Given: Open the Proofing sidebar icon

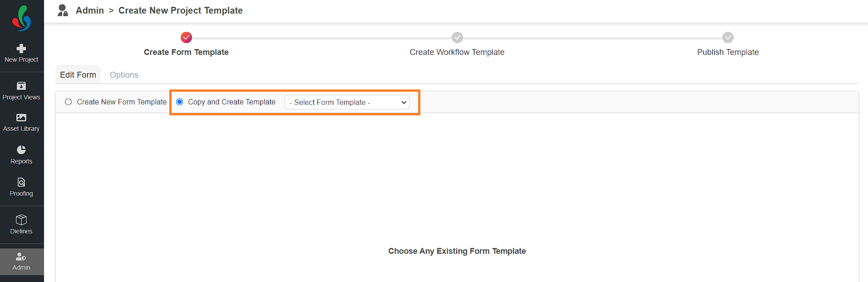Looking at the screenshot, I should point(21,182).
